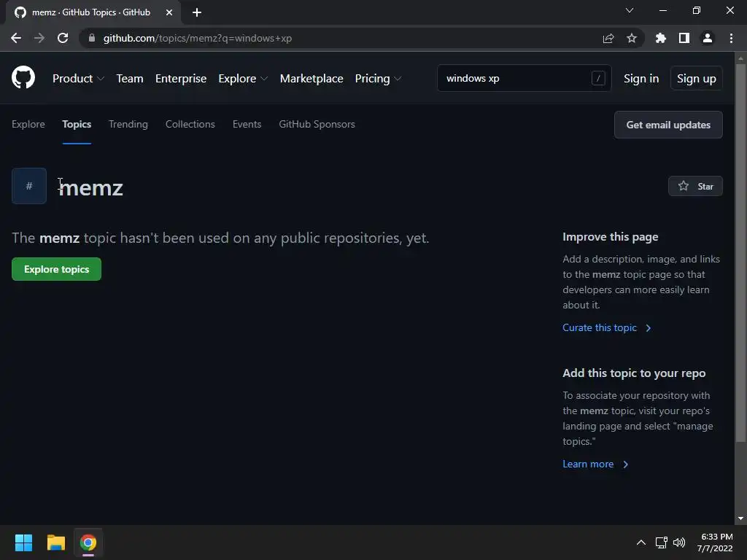Expand the Product dropdown menu
This screenshot has width=747, height=560.
click(x=78, y=79)
